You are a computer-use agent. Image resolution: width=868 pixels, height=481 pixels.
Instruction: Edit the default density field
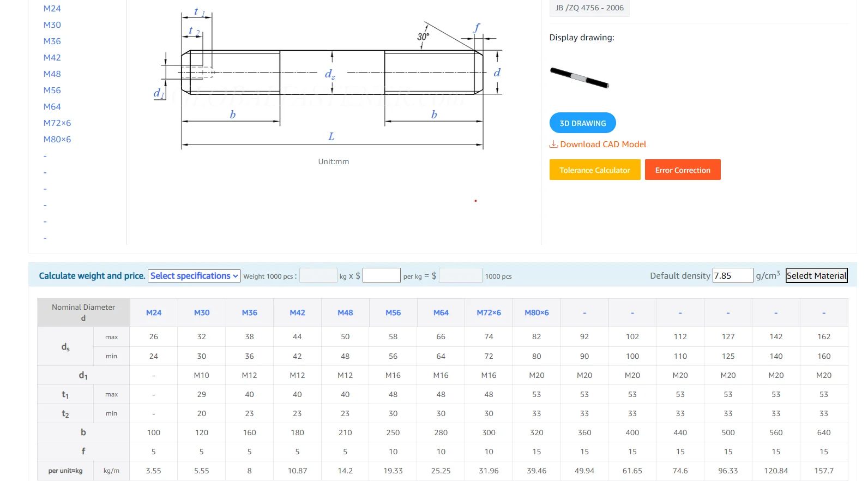(732, 276)
